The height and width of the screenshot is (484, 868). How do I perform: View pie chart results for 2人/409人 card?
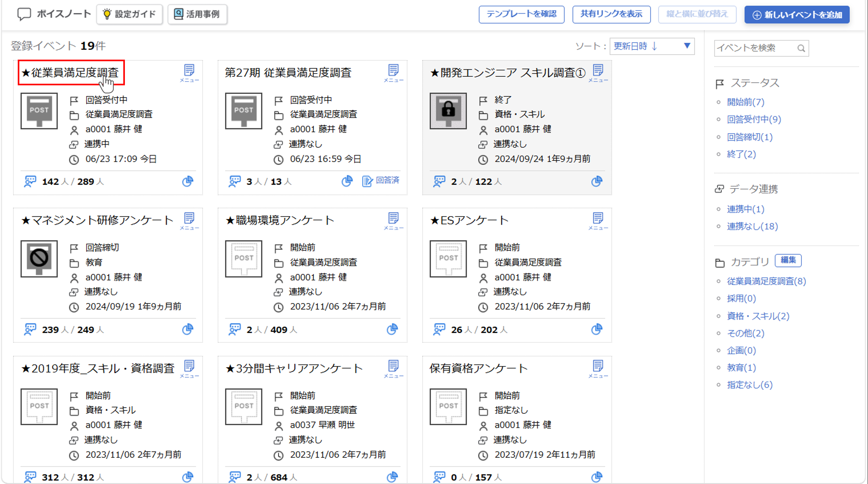pos(392,329)
